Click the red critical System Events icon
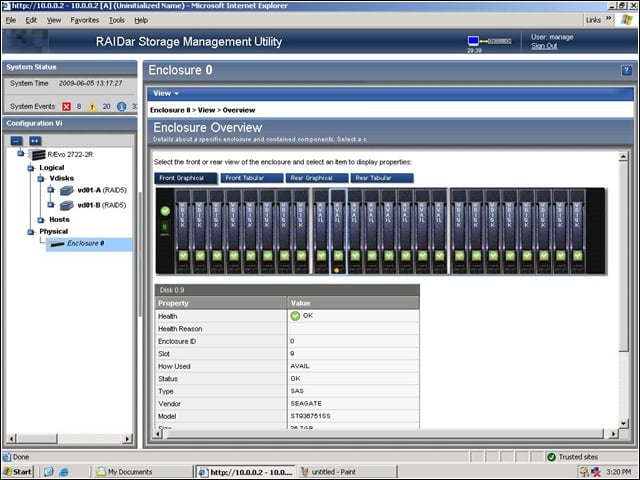The height and width of the screenshot is (480, 640). pos(67,107)
